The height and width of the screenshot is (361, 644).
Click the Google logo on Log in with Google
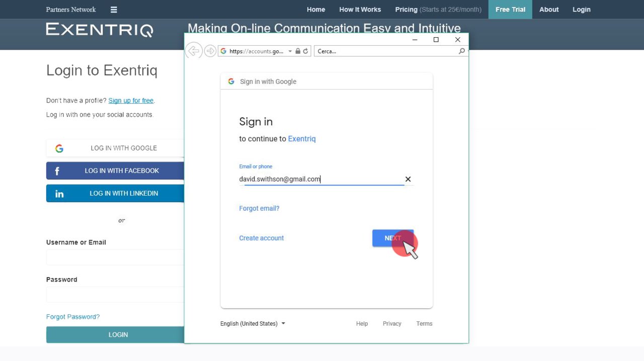tap(59, 148)
